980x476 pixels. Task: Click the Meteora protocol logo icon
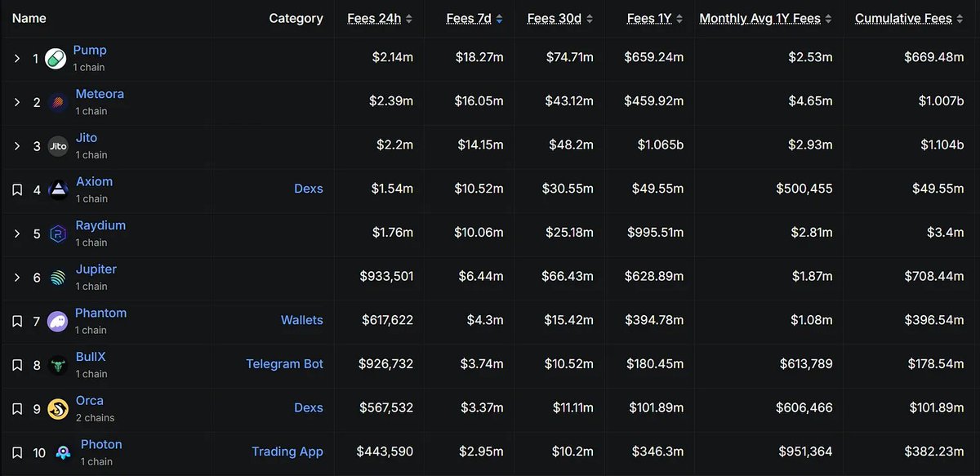point(58,102)
